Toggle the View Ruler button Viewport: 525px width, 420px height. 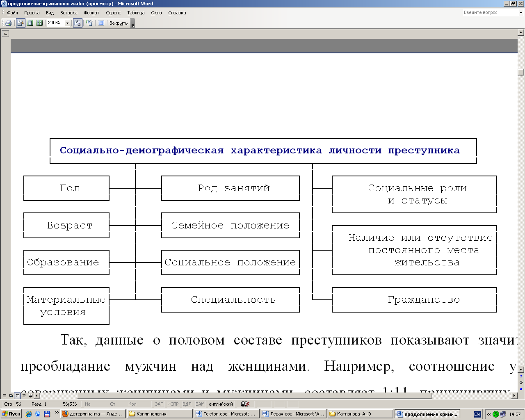pyautogui.click(x=78, y=23)
